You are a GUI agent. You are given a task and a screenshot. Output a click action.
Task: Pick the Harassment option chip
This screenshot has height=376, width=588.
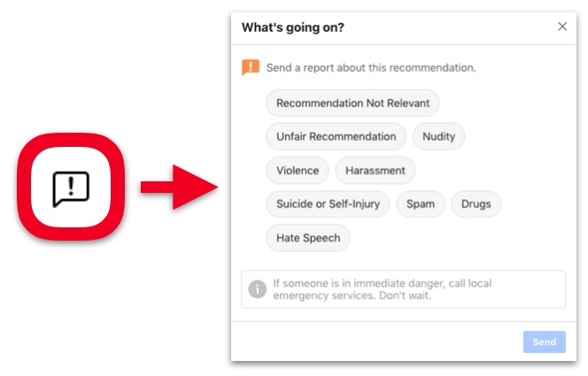click(375, 171)
